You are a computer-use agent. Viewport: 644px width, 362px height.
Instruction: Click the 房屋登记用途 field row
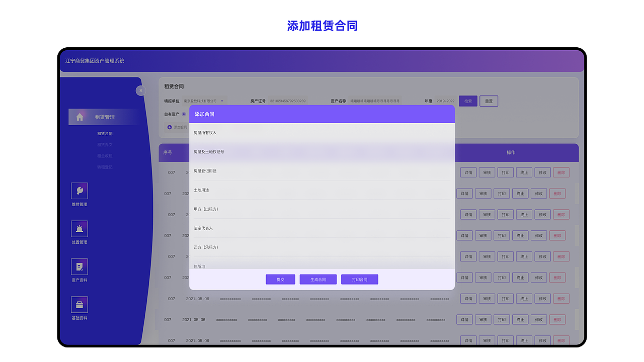click(322, 171)
